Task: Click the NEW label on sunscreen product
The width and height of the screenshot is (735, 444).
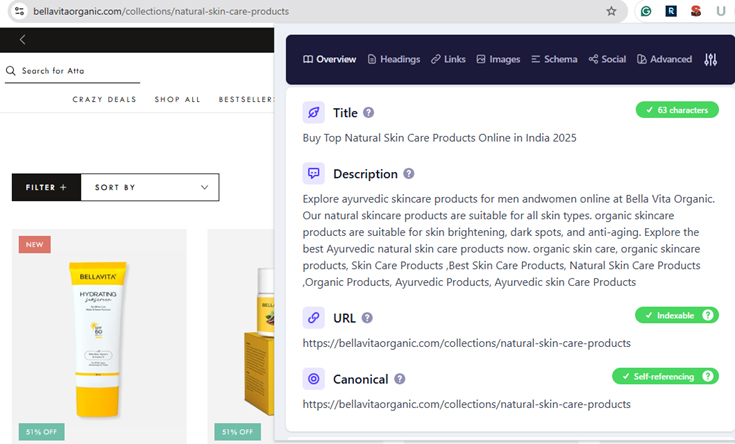Action: click(x=35, y=245)
